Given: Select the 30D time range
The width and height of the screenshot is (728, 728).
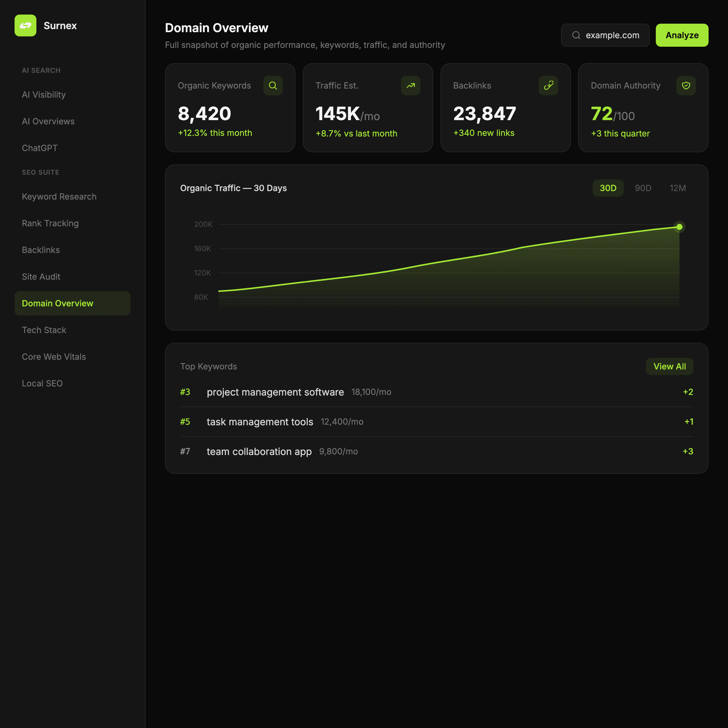Looking at the screenshot, I should coord(608,188).
